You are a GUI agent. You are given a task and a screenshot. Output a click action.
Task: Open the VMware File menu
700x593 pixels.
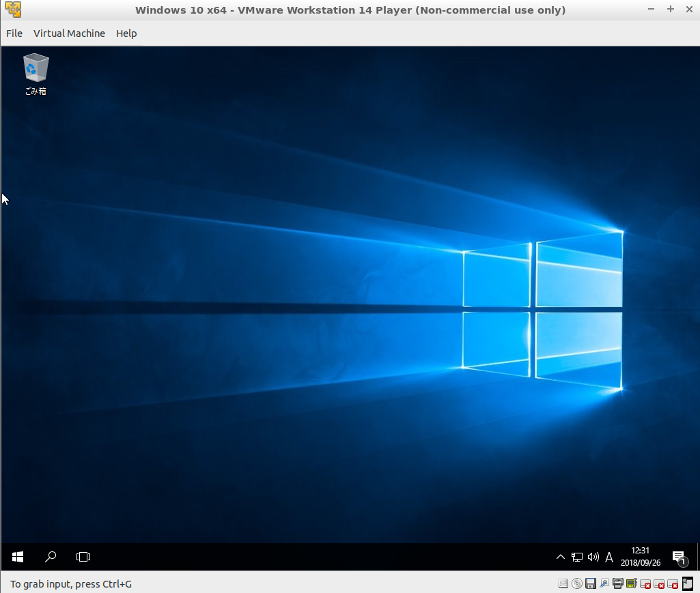point(14,33)
